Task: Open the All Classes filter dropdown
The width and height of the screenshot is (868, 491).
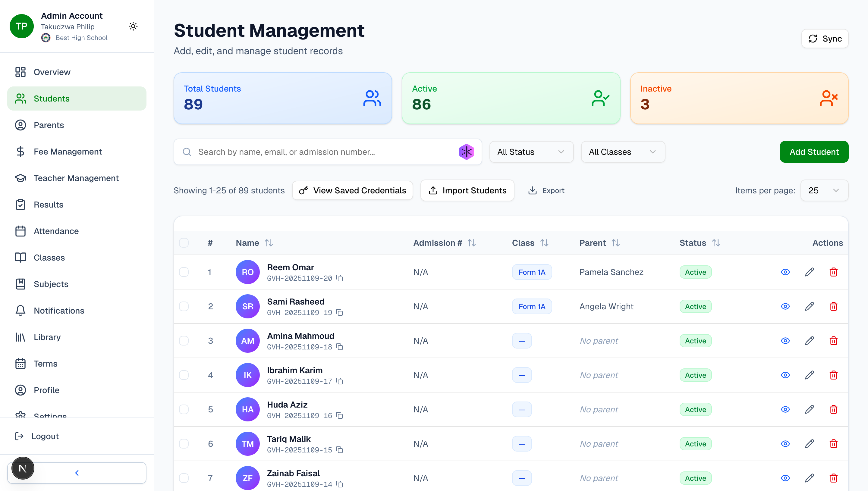Action: tap(622, 152)
